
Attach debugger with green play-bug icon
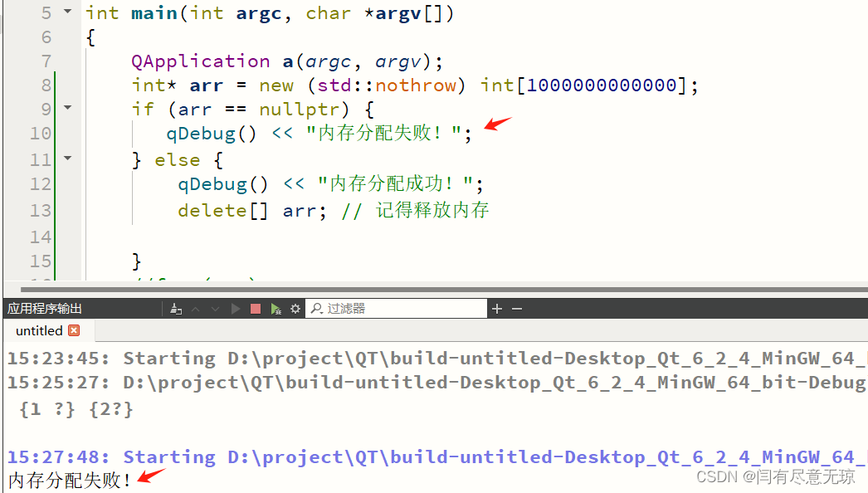click(x=276, y=309)
